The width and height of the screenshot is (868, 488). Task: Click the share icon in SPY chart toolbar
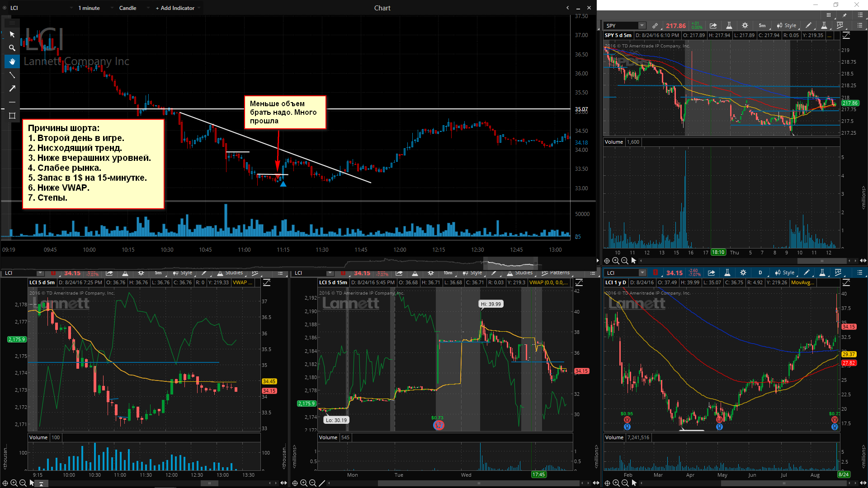(x=713, y=26)
